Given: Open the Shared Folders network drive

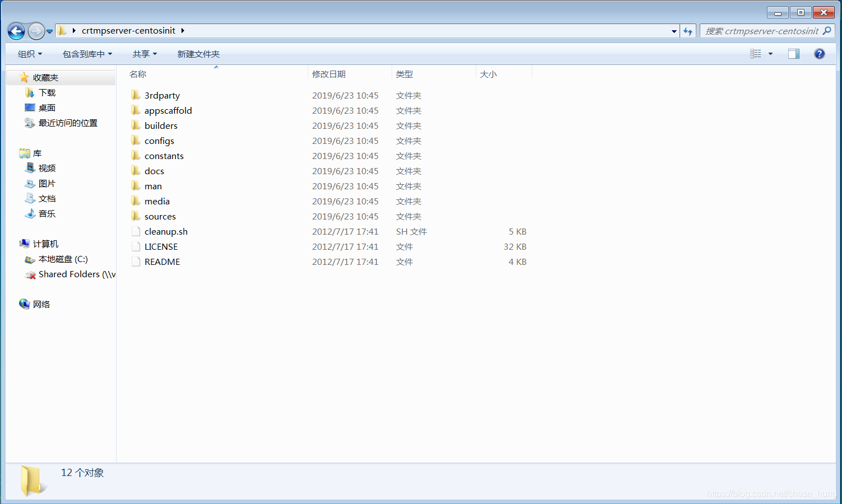Looking at the screenshot, I should coord(77,274).
